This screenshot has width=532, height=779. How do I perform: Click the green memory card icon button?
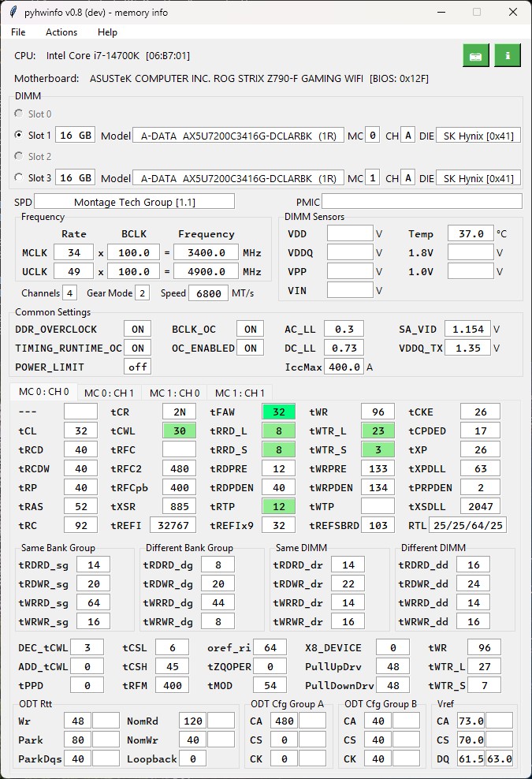[476, 56]
